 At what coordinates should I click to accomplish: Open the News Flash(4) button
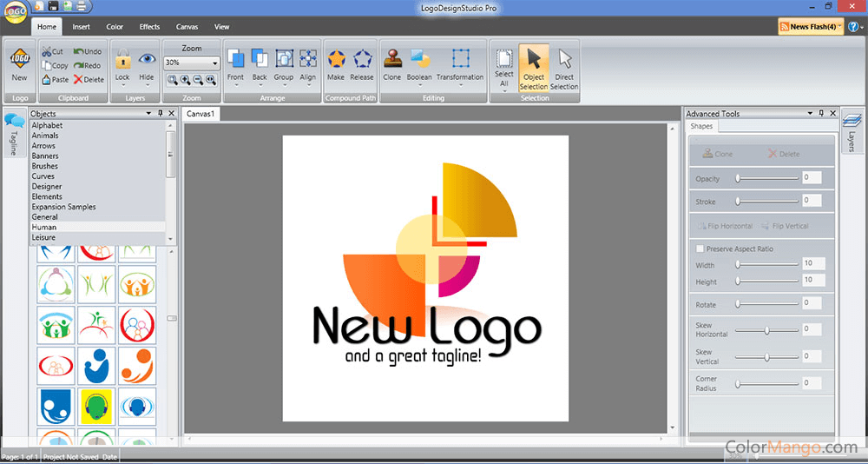tap(811, 27)
